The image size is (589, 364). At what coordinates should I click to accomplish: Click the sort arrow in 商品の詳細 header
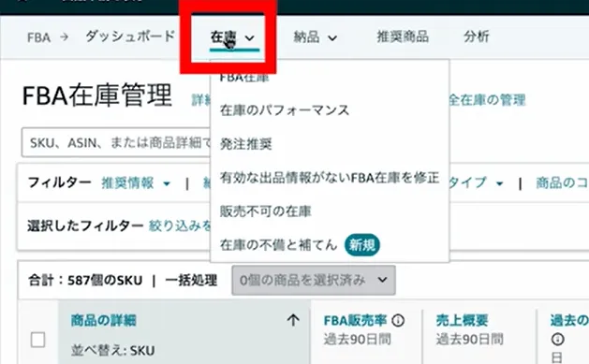tap(293, 320)
